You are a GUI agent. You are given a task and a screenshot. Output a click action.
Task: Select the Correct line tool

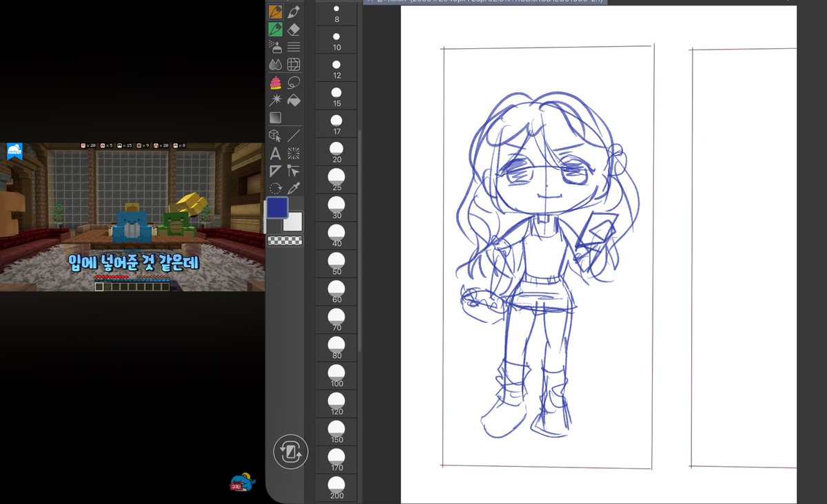tap(294, 171)
